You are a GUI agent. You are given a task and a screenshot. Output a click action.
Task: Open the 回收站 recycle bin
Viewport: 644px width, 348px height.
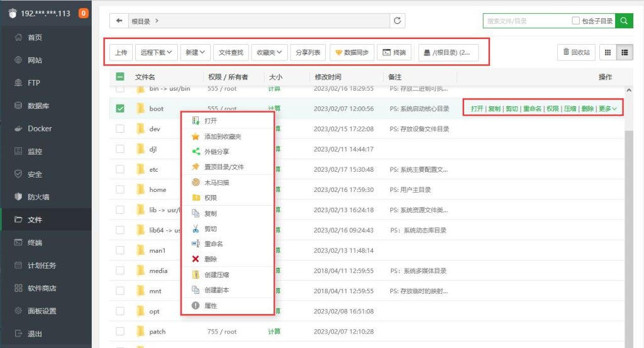[576, 52]
